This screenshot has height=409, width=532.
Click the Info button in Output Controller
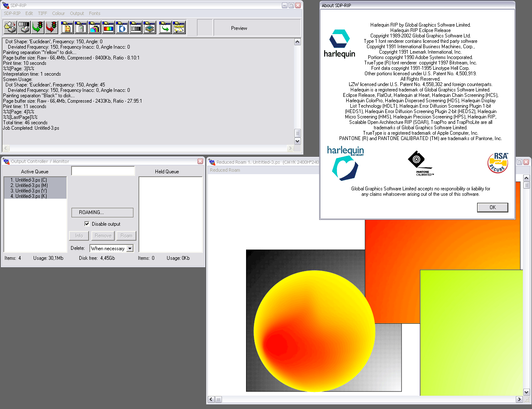click(x=79, y=236)
